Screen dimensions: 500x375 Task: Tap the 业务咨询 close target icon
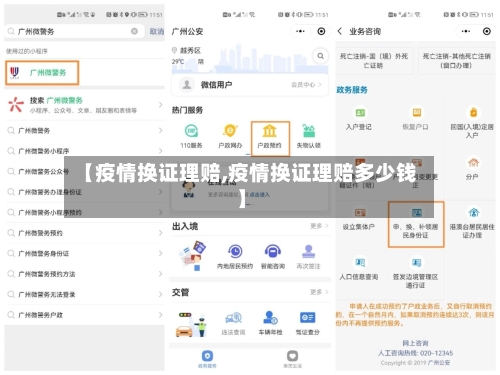(x=487, y=31)
